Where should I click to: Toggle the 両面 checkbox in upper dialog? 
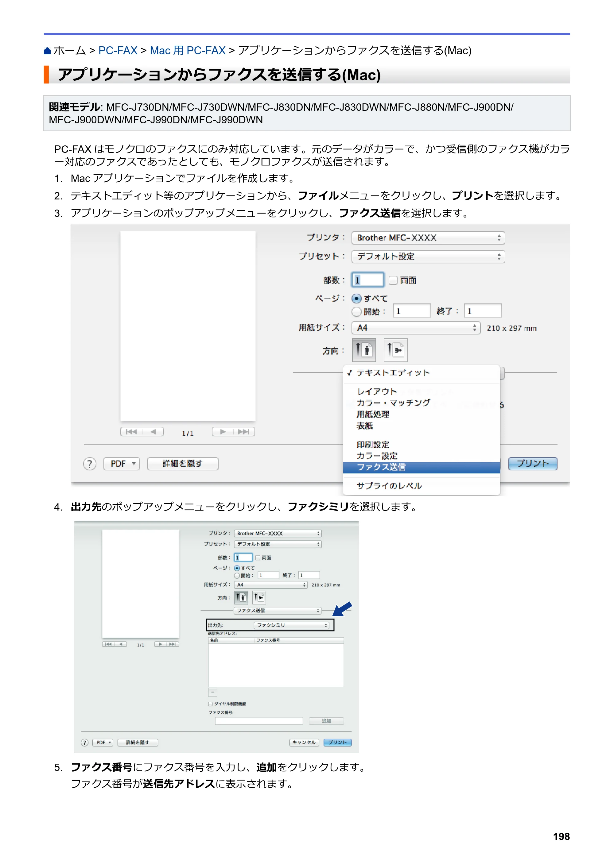tap(394, 280)
